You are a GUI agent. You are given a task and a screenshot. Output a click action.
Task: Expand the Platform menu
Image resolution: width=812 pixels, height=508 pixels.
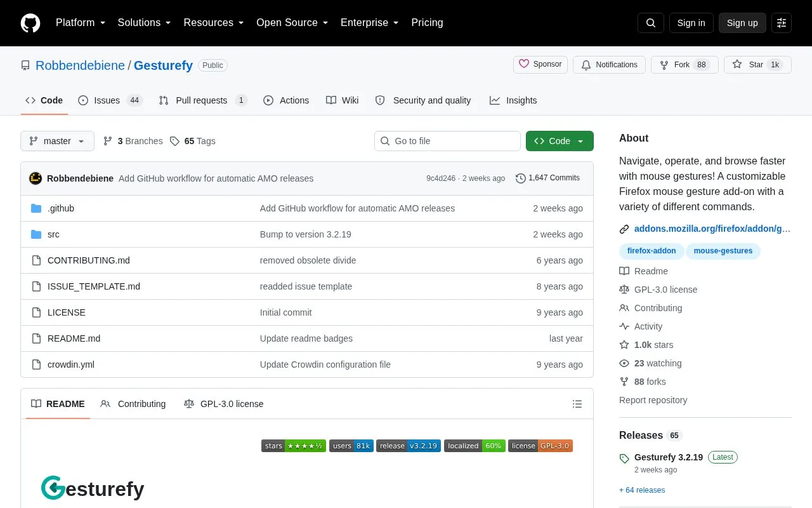[x=81, y=23]
